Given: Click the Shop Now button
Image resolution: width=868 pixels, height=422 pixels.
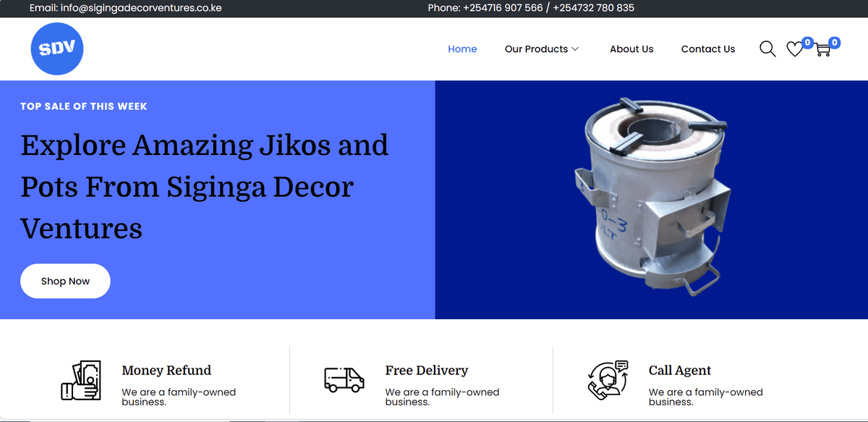Looking at the screenshot, I should pos(65,281).
